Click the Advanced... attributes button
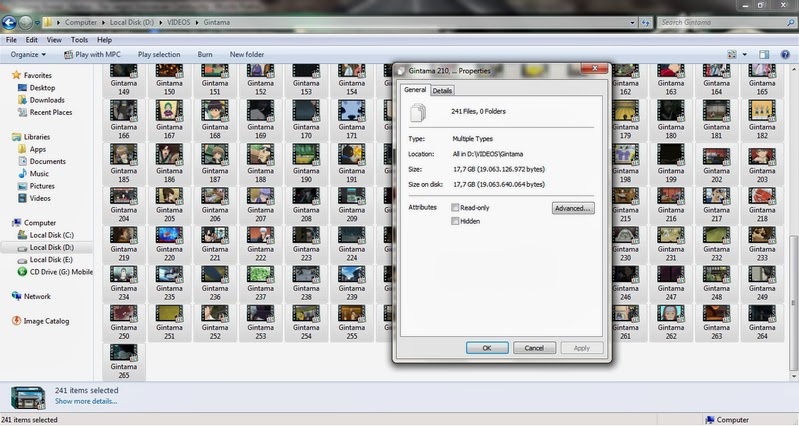The height and width of the screenshot is (426, 799). [573, 208]
